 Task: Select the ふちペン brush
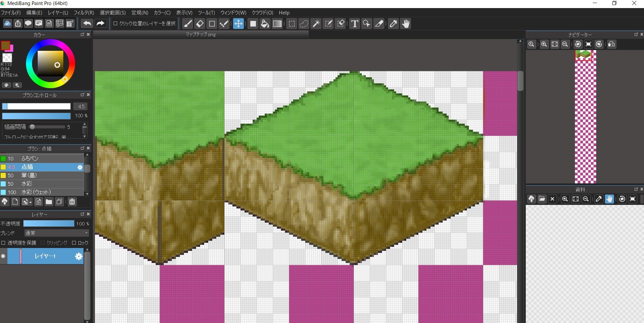pos(42,158)
